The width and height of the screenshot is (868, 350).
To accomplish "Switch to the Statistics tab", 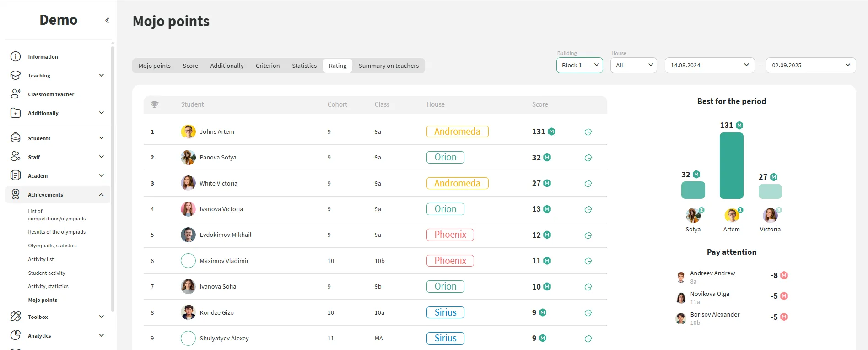I will 304,66.
